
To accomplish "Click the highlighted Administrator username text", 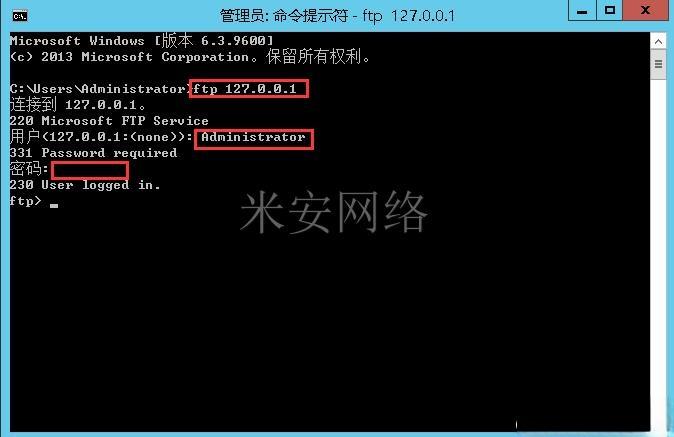I will tap(254, 139).
